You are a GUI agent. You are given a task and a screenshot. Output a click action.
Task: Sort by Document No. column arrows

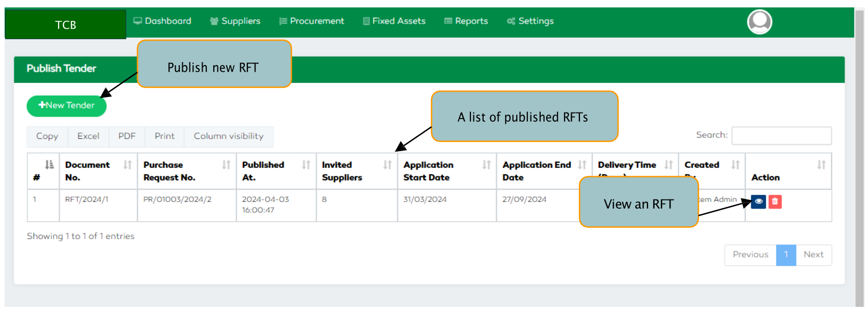click(x=127, y=164)
